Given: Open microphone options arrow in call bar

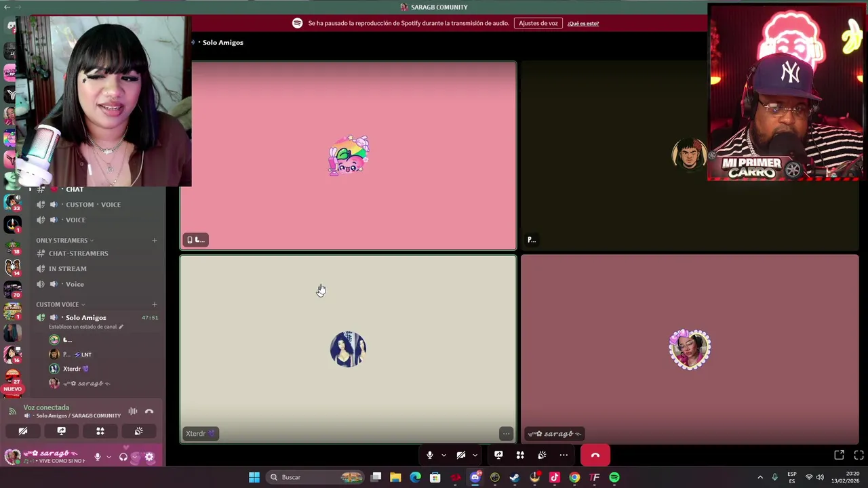Looking at the screenshot, I should [x=443, y=455].
